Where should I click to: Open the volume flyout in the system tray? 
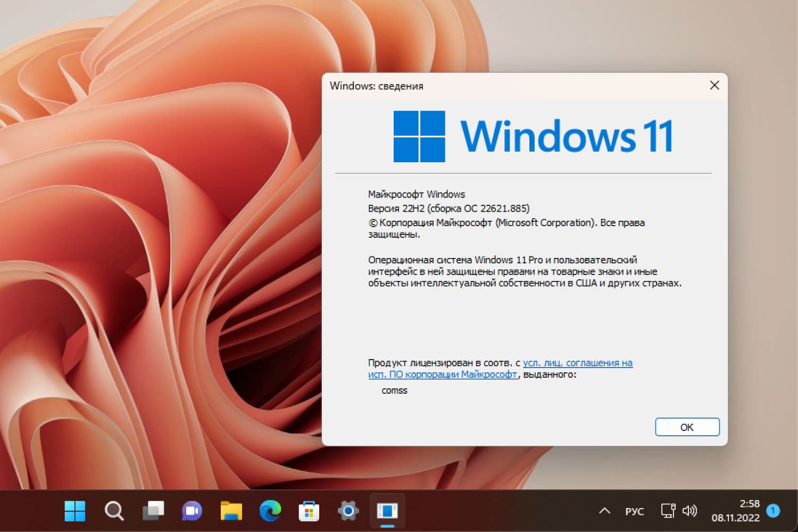691,511
